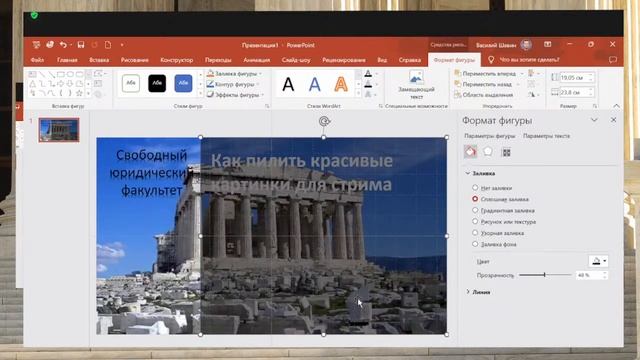640x360 pixels.
Task: Open Size & Properties icon in format pane
Action: coord(506,152)
